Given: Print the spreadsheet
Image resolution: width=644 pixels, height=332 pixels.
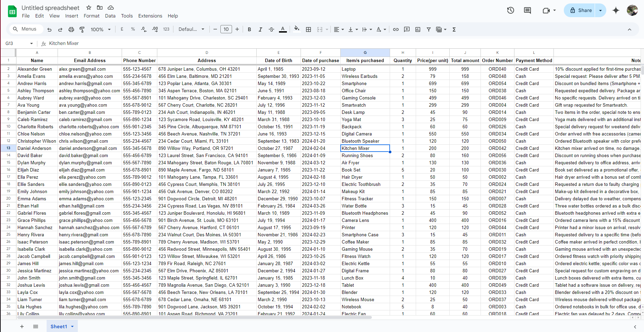Looking at the screenshot, I should point(71,29).
